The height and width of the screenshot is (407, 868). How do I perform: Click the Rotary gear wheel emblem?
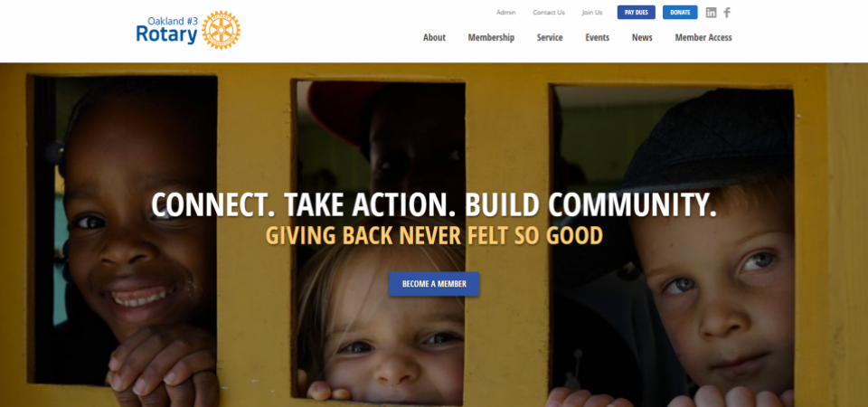click(221, 30)
